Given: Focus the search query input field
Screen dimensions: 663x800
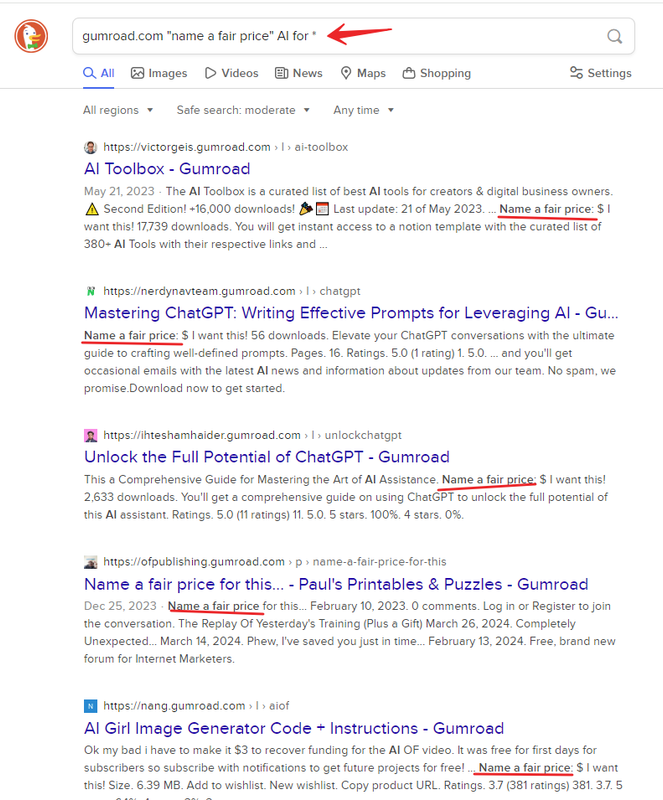Looking at the screenshot, I should [353, 36].
